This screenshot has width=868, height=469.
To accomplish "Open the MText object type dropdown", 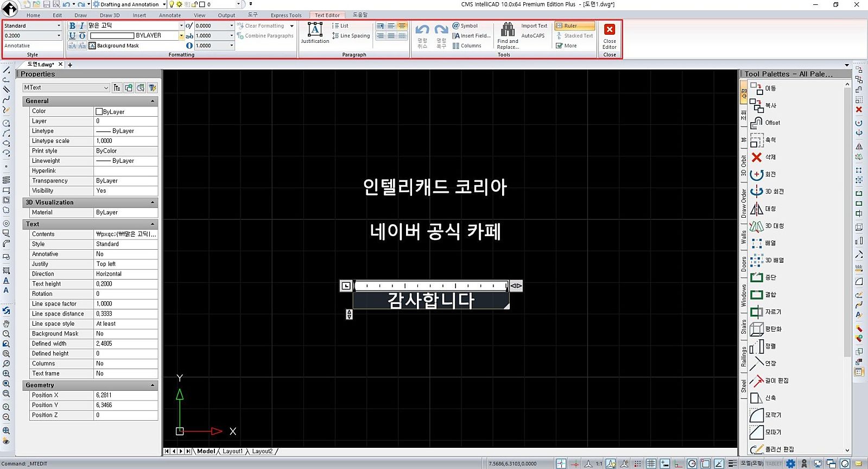I will click(x=66, y=87).
